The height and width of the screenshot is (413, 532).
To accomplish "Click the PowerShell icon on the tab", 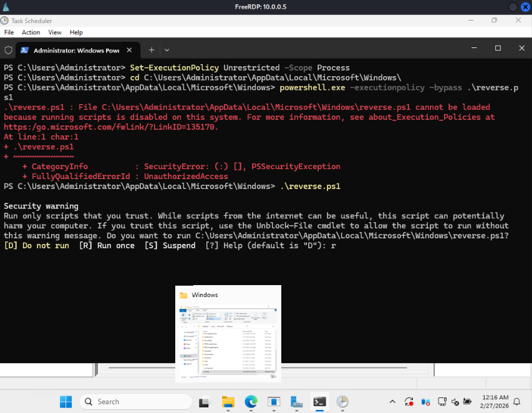I will pos(24,51).
